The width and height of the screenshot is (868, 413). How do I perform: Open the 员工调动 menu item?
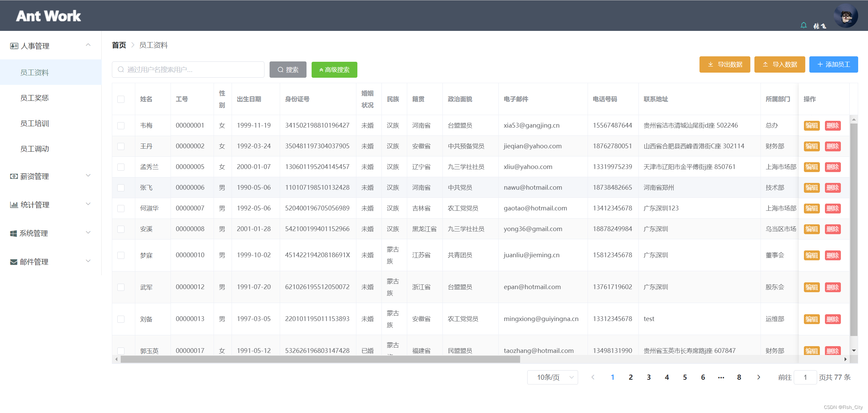(35, 149)
